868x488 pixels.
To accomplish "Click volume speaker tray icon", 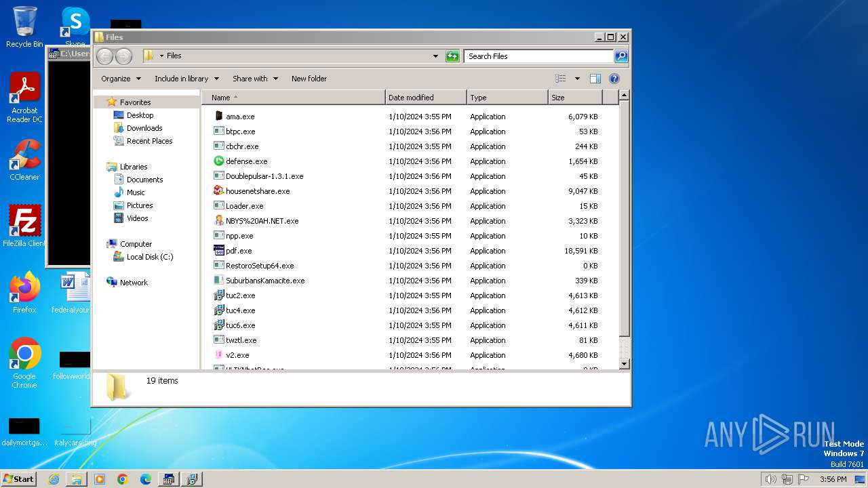I will point(770,479).
